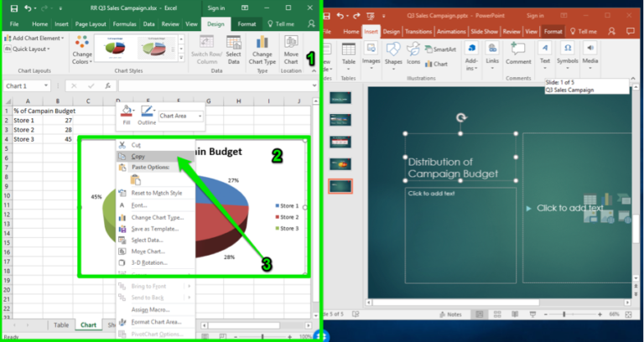This screenshot has height=342, width=644.
Task: Open Excel Page Layout tab
Action: (91, 23)
